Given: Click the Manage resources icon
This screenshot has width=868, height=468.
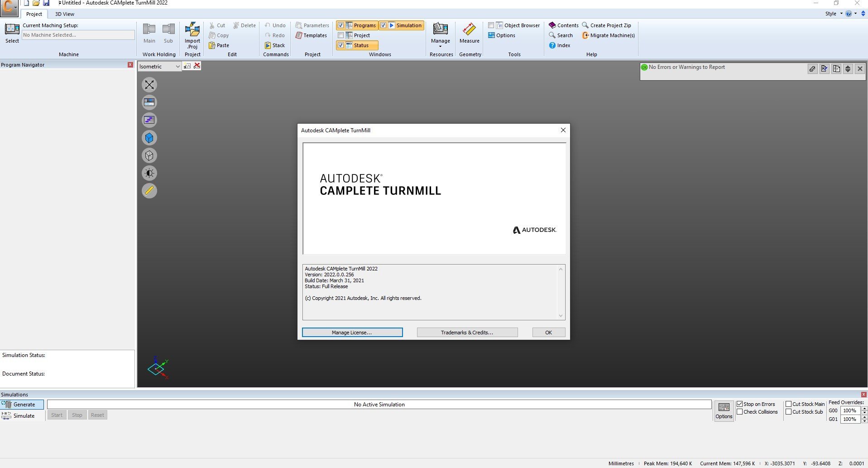Looking at the screenshot, I should coord(441,29).
